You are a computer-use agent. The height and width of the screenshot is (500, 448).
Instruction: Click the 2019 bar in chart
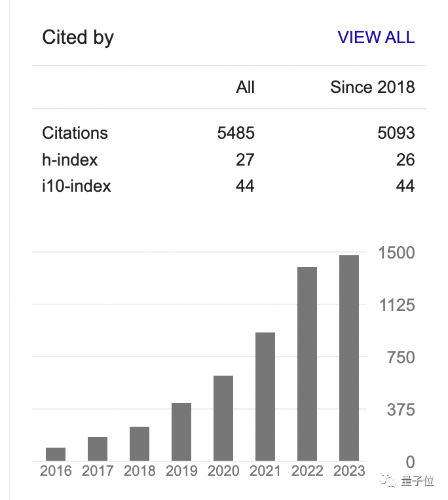(x=181, y=432)
